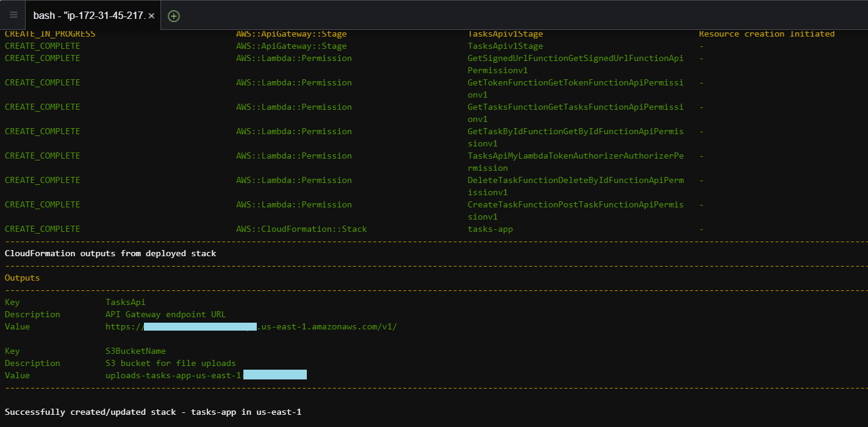Click the 'Resource creation Initiated' status reason
The height and width of the screenshot is (427, 868).
pos(766,34)
